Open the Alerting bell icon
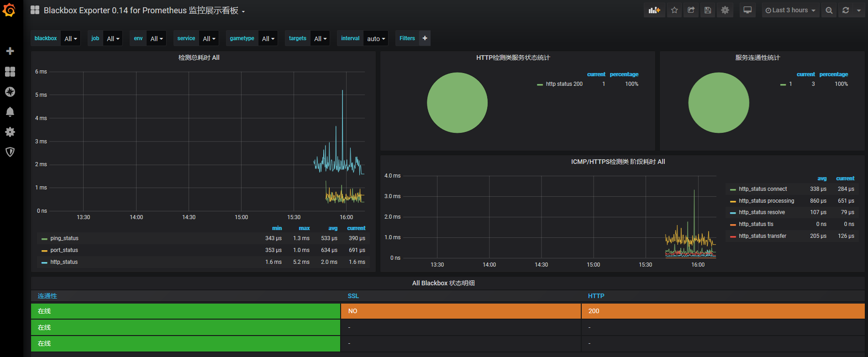 [10, 112]
